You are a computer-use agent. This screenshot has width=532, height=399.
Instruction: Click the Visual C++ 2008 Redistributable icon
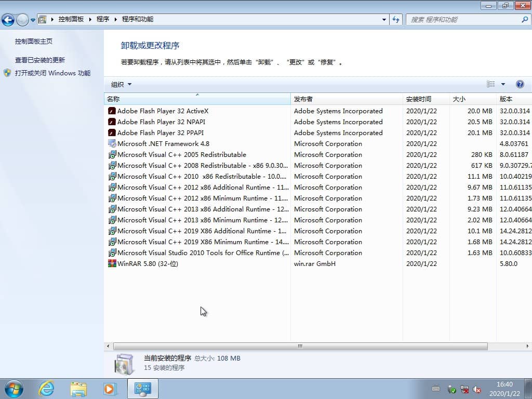coord(112,166)
